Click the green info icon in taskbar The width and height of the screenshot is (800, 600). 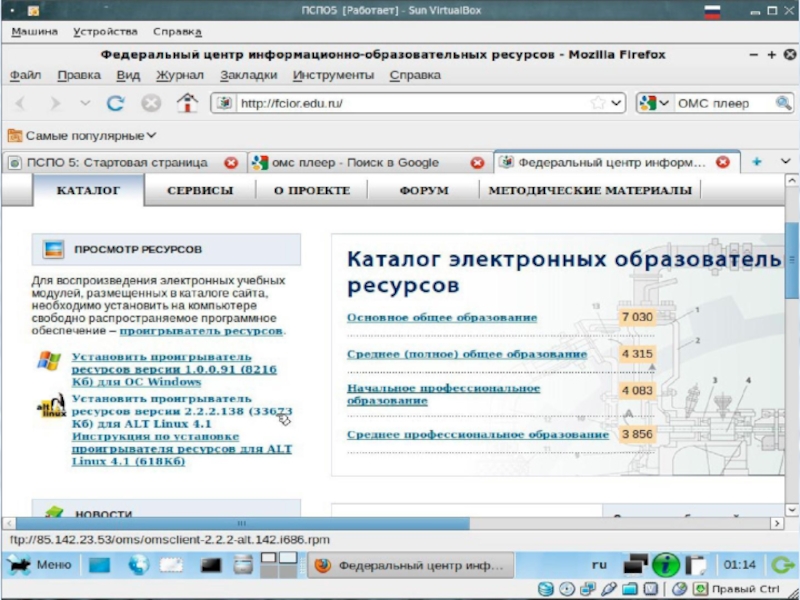666,565
